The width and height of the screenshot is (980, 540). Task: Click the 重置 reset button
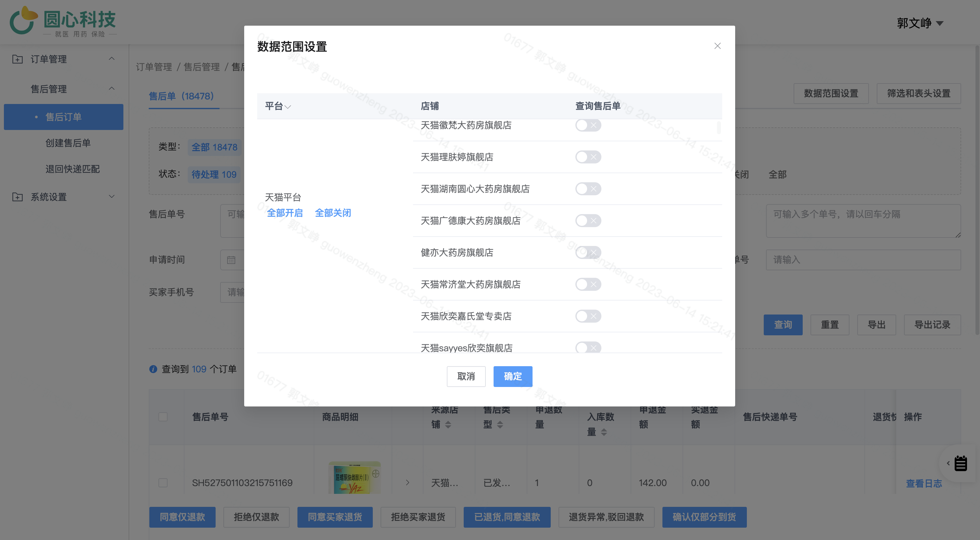pos(830,325)
